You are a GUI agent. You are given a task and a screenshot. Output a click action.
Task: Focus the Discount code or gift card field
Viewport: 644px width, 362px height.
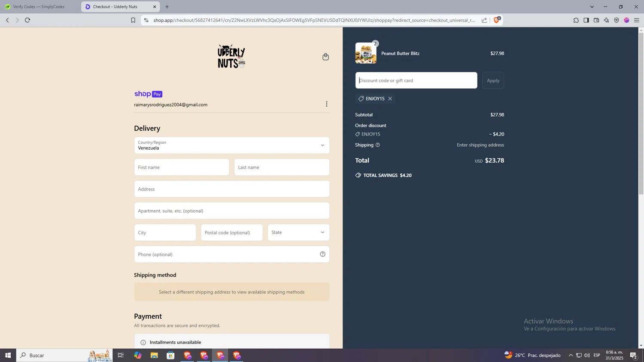coord(416,81)
